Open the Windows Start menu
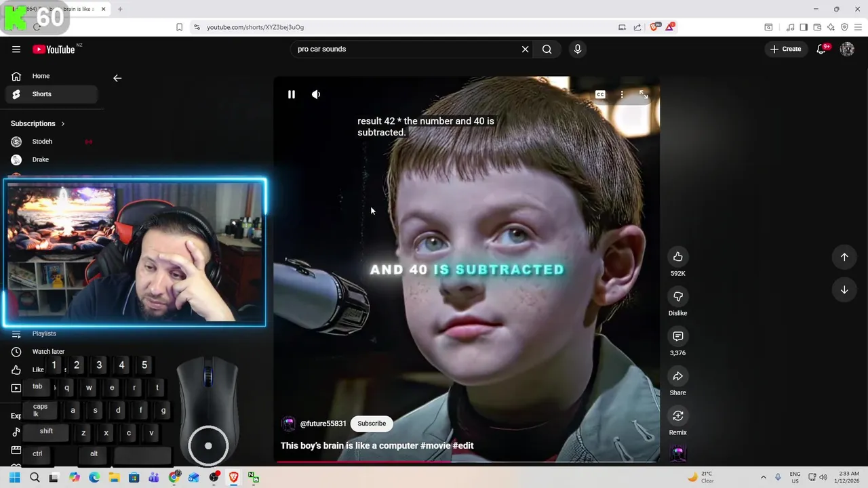 click(x=14, y=477)
